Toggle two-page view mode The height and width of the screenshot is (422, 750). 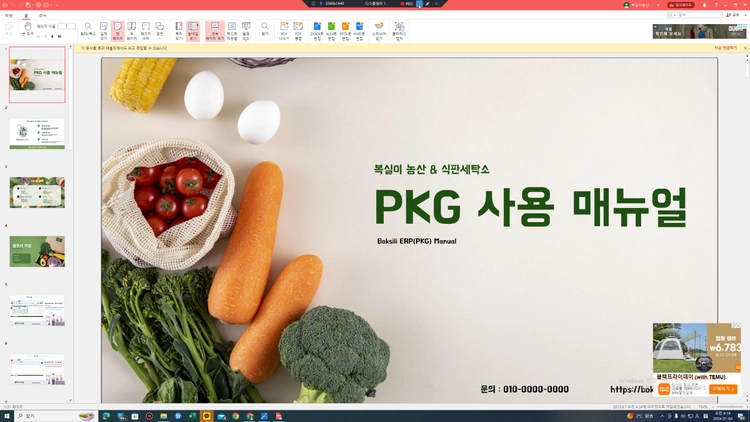click(x=132, y=31)
